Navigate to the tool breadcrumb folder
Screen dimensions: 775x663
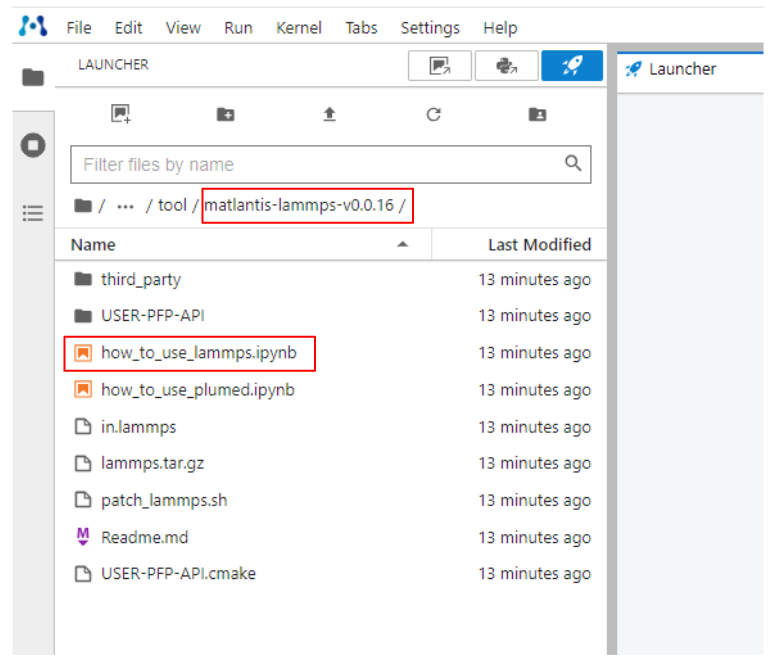pos(172,206)
